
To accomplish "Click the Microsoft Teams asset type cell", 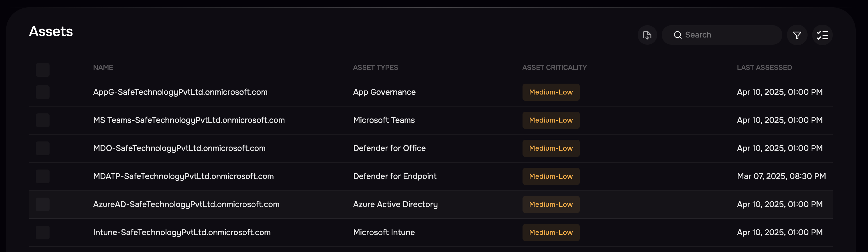I will (384, 120).
